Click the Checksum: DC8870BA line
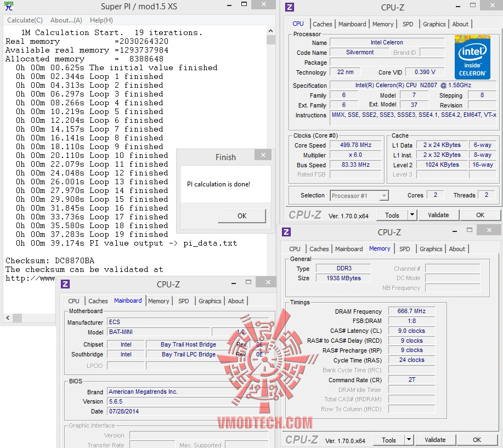 coord(50,260)
